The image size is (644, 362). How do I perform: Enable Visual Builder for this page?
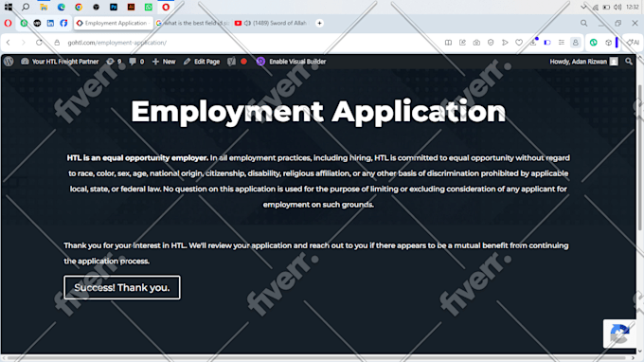pyautogui.click(x=291, y=62)
